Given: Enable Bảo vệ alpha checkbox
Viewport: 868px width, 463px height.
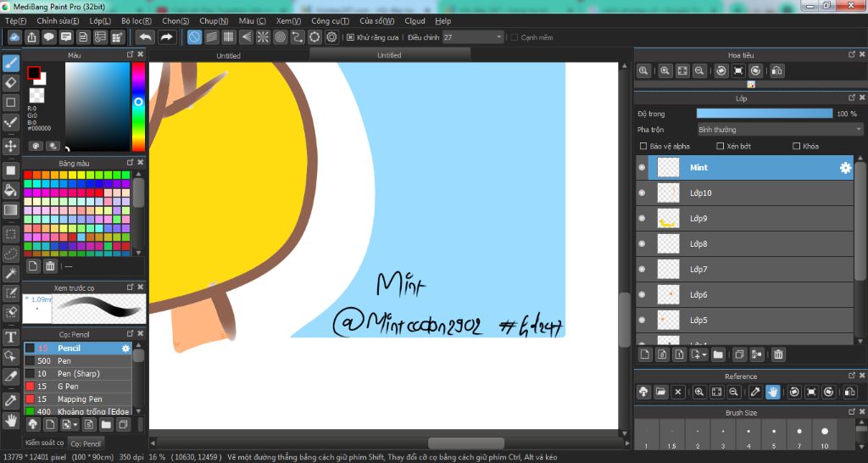Looking at the screenshot, I should coord(643,146).
